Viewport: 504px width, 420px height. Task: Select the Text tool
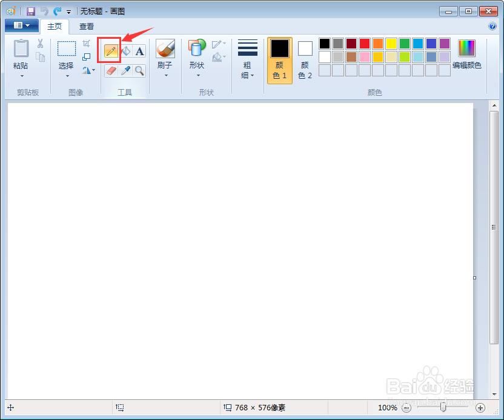pos(139,51)
